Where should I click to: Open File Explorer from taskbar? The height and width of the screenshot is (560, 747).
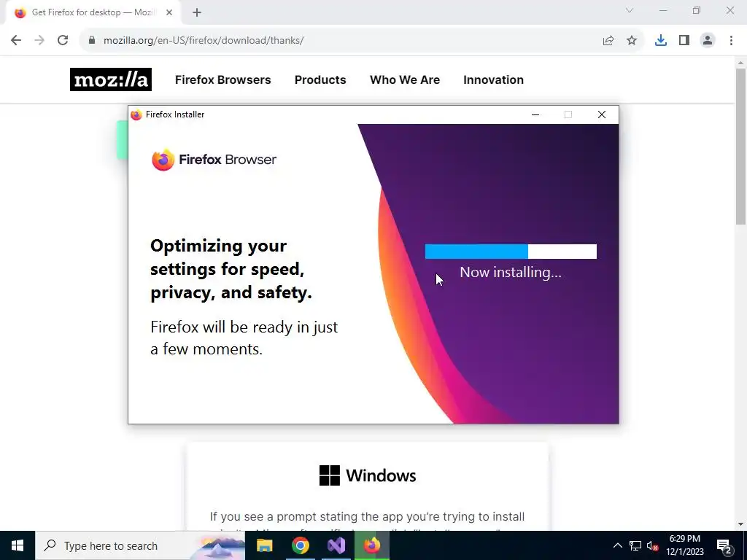264,545
